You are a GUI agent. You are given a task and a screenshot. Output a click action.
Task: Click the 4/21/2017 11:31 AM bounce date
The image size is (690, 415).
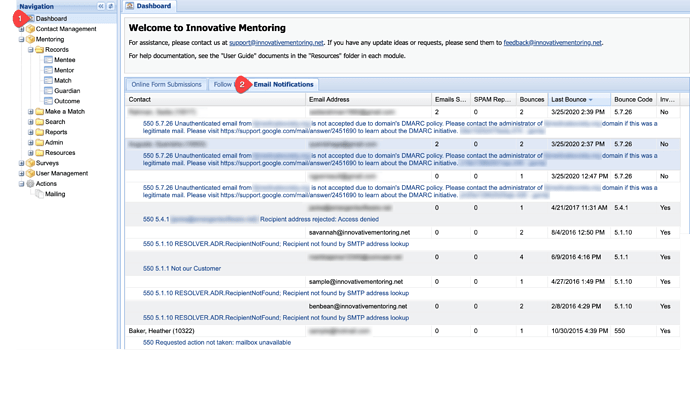[x=579, y=208]
